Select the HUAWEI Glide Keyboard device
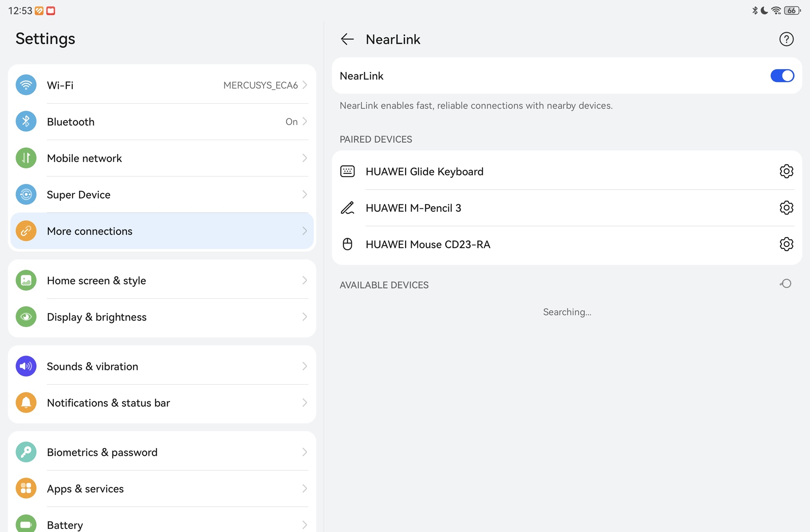 (x=567, y=171)
